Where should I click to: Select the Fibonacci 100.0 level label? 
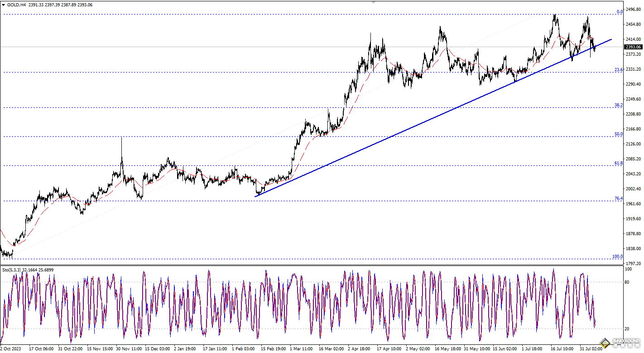pos(617,256)
